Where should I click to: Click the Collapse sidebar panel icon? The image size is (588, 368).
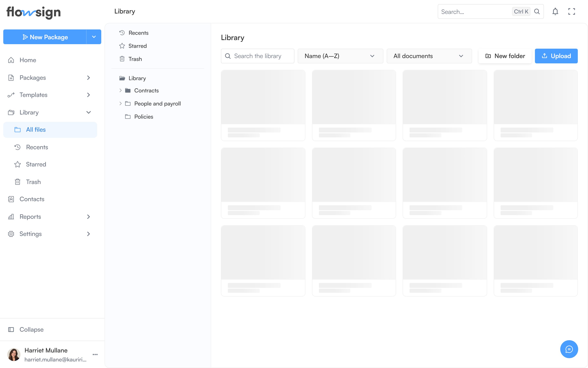(11, 330)
